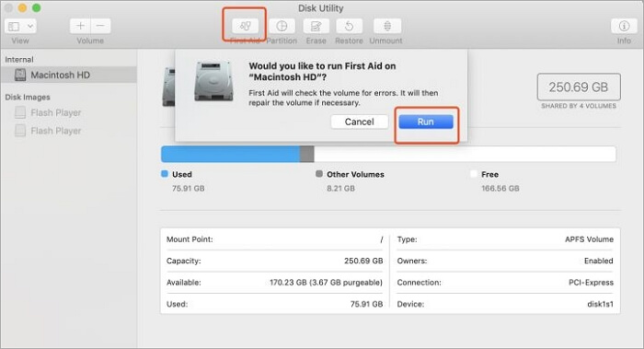
Task: Select Macintosh HD in sidebar
Action: pos(68,75)
